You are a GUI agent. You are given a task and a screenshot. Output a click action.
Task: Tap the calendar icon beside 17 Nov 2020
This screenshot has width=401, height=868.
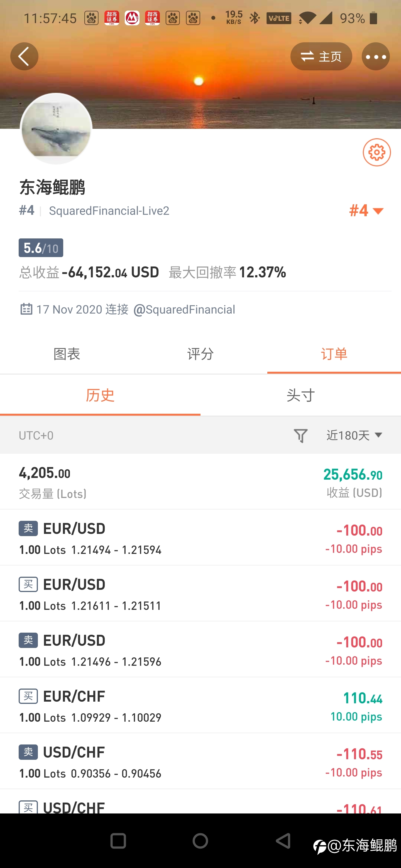click(26, 309)
